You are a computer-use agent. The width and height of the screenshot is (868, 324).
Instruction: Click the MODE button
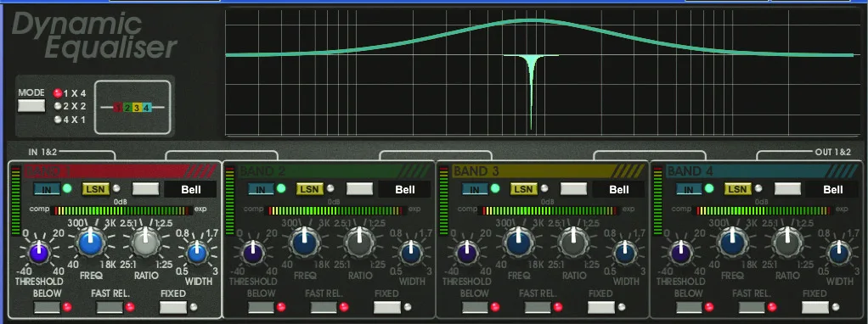[31, 106]
